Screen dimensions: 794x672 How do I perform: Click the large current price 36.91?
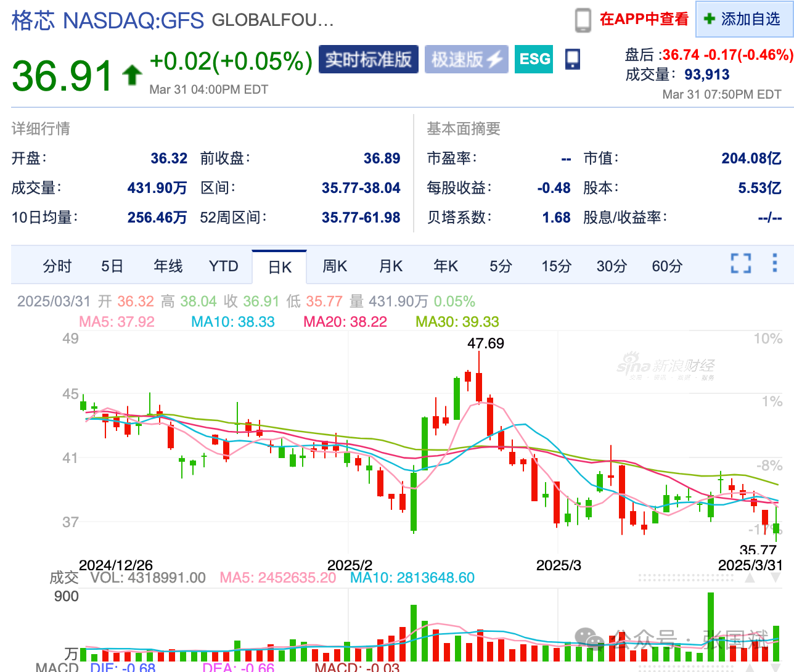coord(62,75)
